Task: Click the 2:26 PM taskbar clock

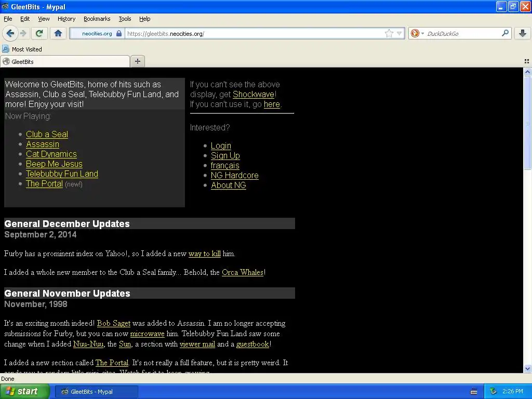Action: pyautogui.click(x=513, y=392)
